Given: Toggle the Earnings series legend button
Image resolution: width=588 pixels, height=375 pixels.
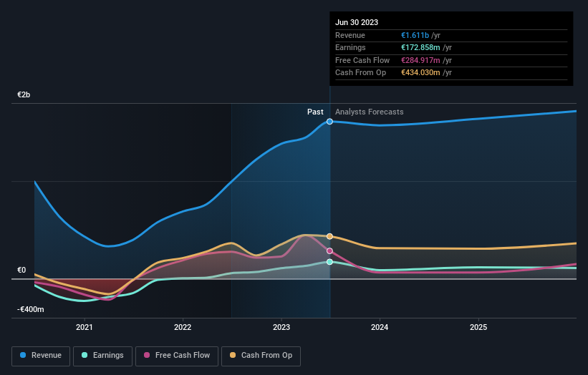Looking at the screenshot, I should (x=102, y=356).
